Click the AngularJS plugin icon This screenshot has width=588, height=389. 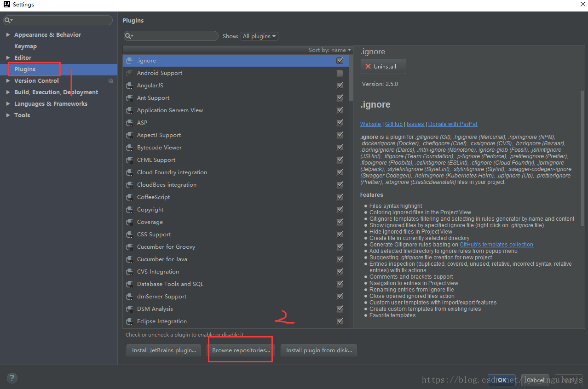pyautogui.click(x=130, y=86)
